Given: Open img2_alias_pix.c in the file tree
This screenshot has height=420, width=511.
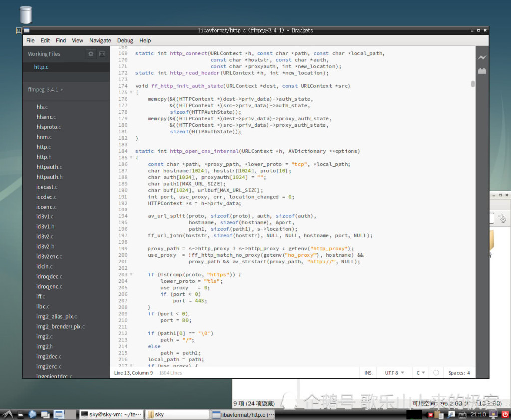Looking at the screenshot, I should click(x=57, y=317).
